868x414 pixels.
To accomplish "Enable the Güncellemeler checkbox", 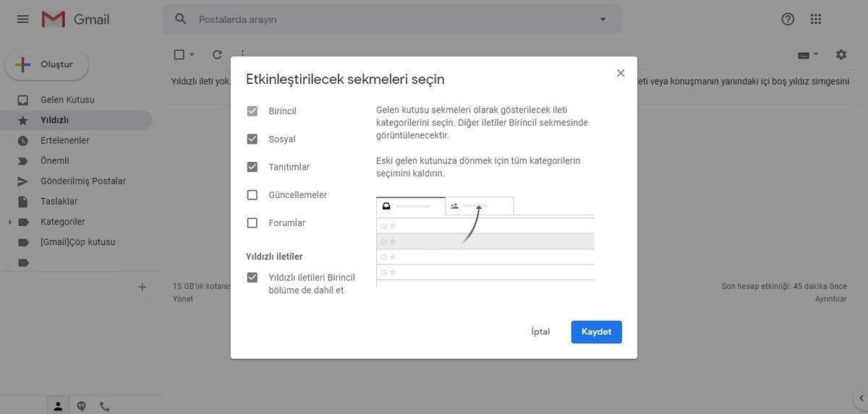I will point(252,195).
